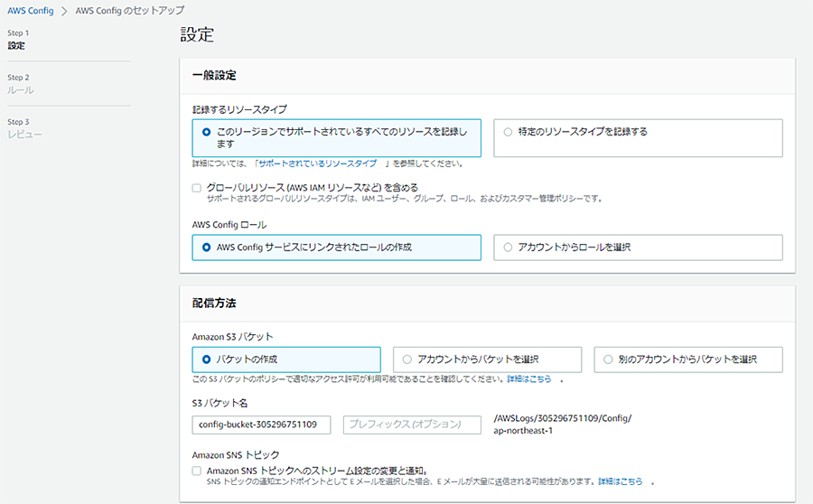Click the プレフィックス (オプション) input field

(x=412, y=425)
